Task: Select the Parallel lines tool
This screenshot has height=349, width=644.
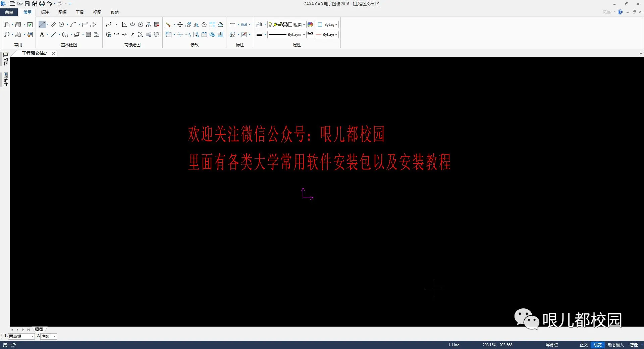Action: [53, 24]
